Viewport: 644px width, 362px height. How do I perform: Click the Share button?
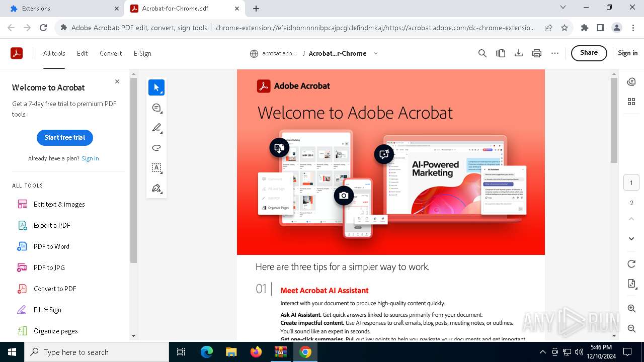pos(589,53)
